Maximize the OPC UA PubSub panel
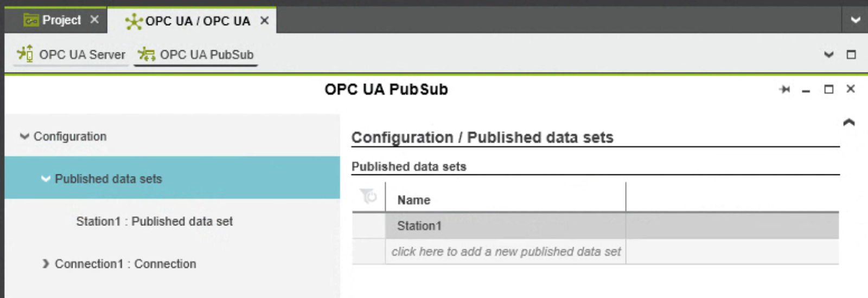The height and width of the screenshot is (298, 868). point(828,89)
